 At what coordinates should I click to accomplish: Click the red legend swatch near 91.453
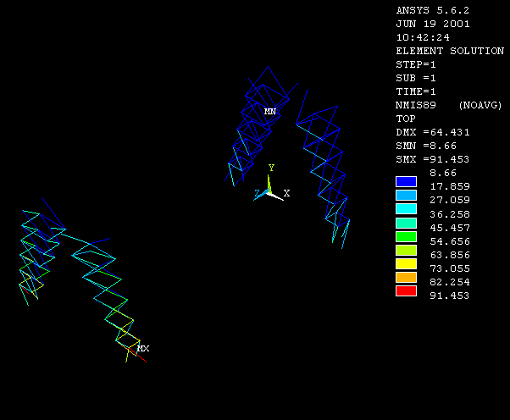pyautogui.click(x=407, y=291)
